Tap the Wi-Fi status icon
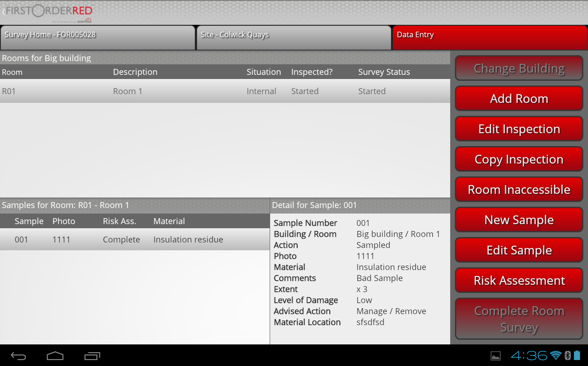The width and height of the screenshot is (588, 366). 556,355
